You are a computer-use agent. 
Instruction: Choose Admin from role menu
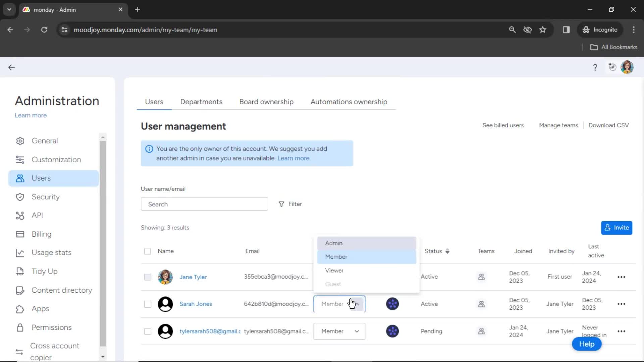point(367,243)
